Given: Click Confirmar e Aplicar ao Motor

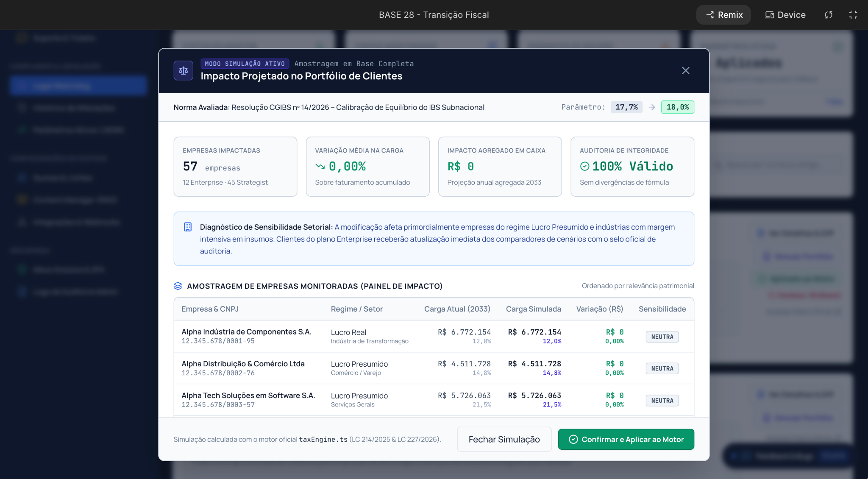Looking at the screenshot, I should (626, 439).
